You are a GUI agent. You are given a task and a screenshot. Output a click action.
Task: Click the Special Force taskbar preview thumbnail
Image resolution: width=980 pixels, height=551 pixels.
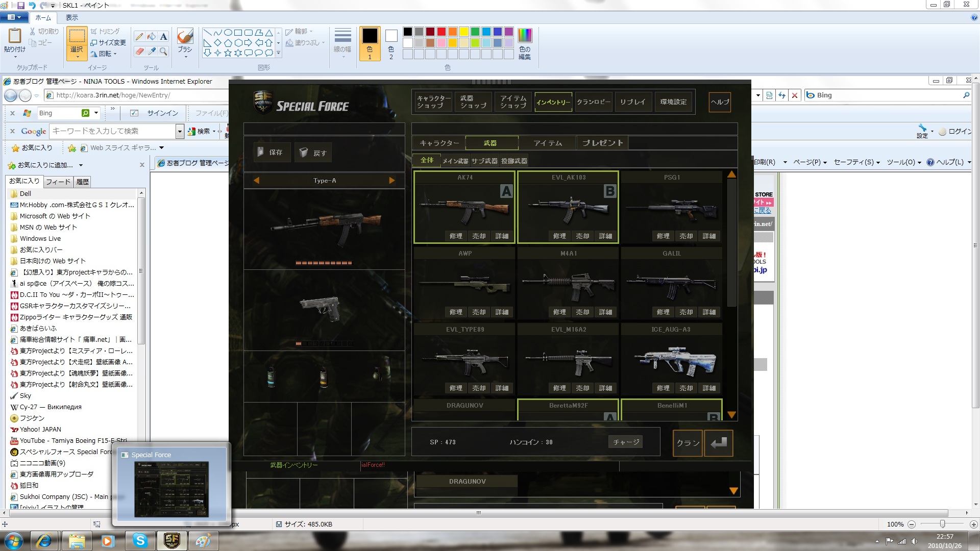[171, 488]
